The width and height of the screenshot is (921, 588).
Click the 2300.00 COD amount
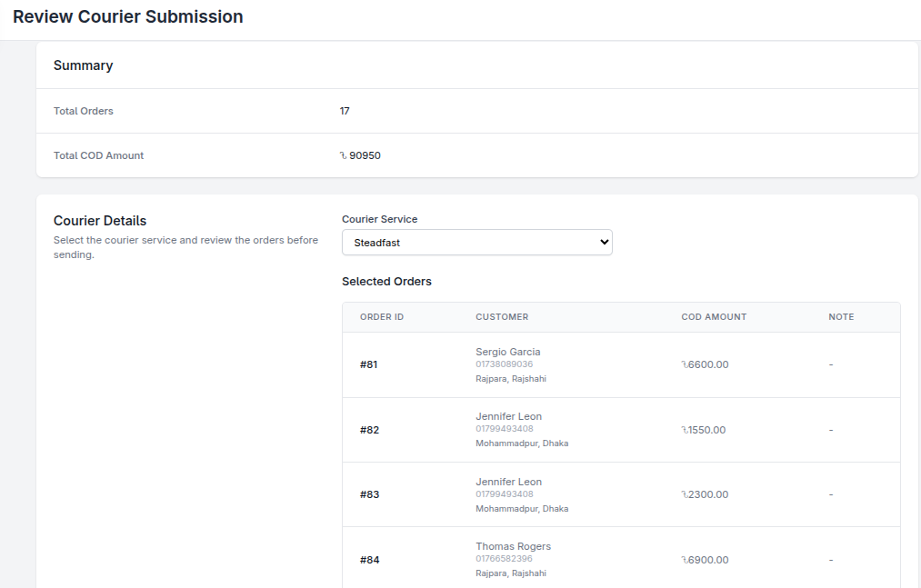point(706,494)
